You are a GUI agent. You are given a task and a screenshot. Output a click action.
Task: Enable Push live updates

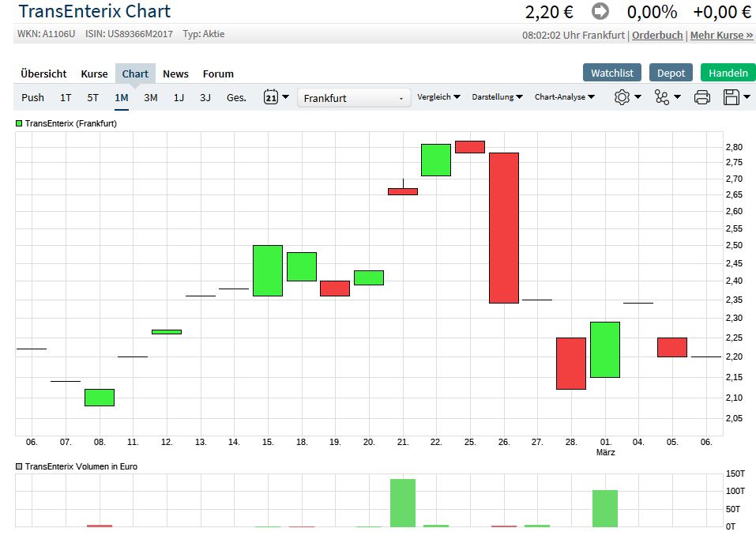click(x=33, y=97)
